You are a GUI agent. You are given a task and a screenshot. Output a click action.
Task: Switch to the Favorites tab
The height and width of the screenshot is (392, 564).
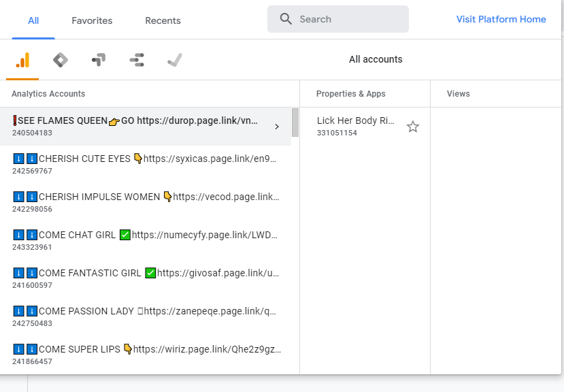[x=92, y=20]
